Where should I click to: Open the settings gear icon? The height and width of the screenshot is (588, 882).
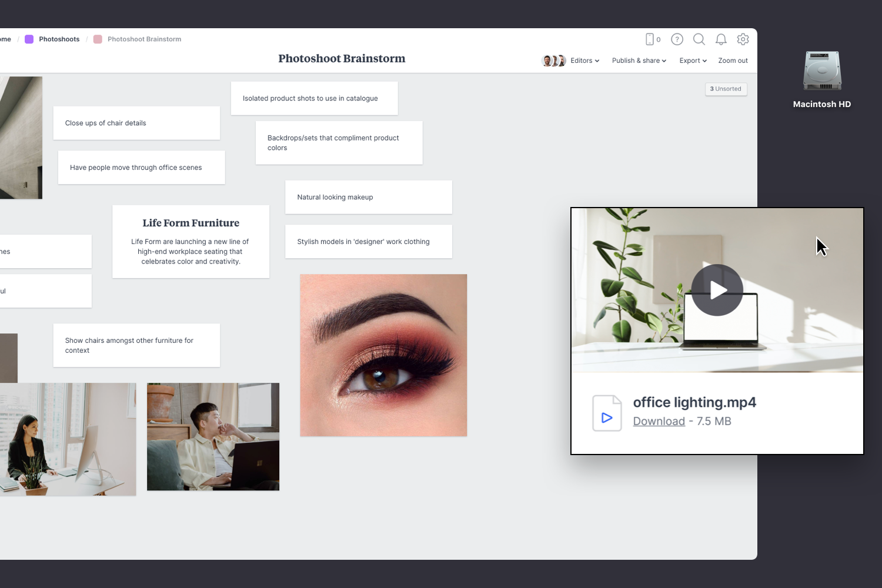[x=743, y=39]
